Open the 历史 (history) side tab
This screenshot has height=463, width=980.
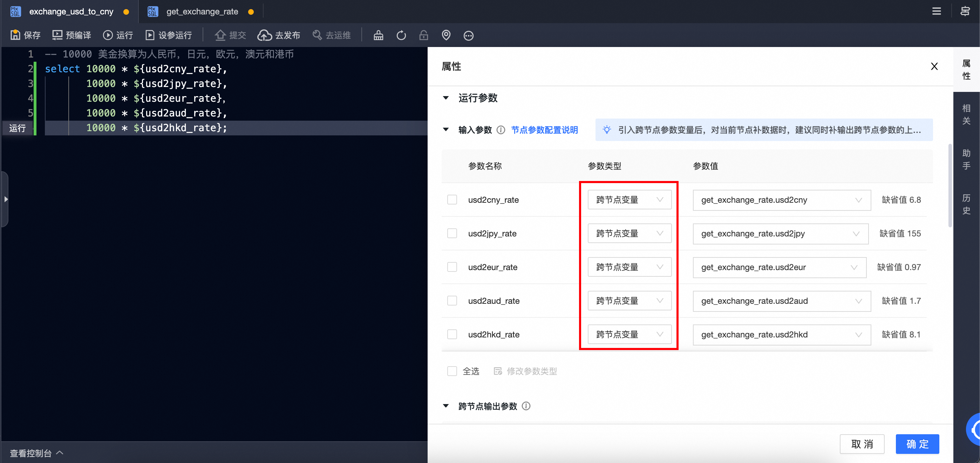(x=966, y=204)
